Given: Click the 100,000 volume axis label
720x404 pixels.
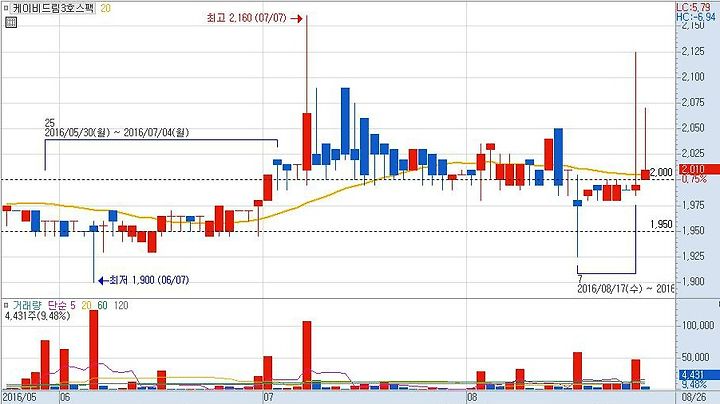Looking at the screenshot, I should click(x=698, y=325).
